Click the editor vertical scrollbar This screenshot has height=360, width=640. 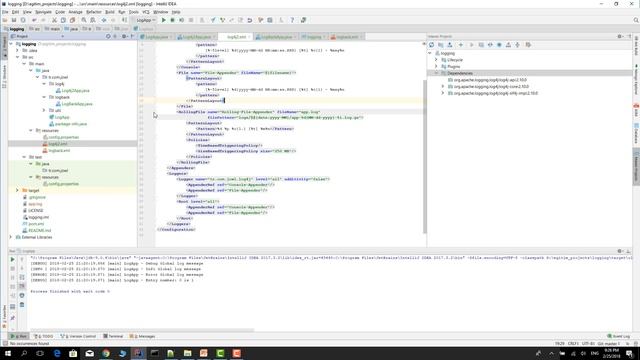pyautogui.click(x=424, y=157)
